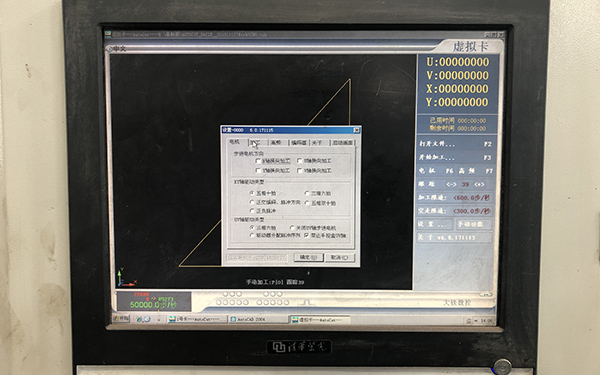Click the X:00000000 coordinate readout
The width and height of the screenshot is (600, 375).
pyautogui.click(x=458, y=89)
